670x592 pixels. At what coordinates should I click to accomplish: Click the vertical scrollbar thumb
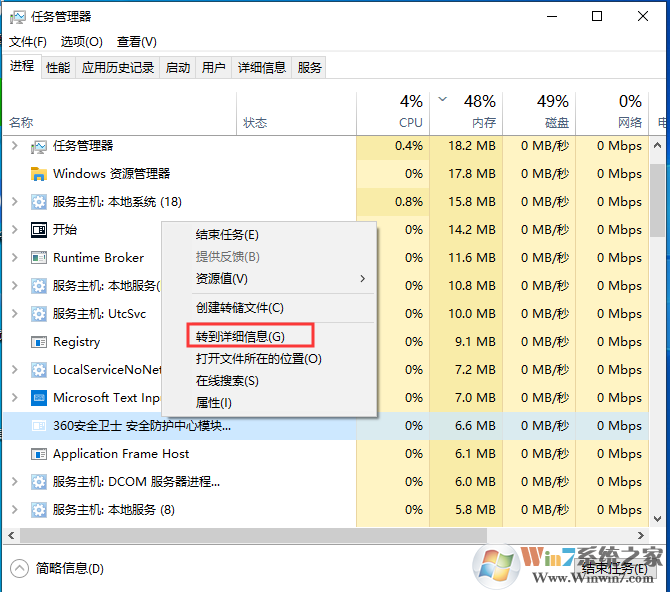click(658, 200)
